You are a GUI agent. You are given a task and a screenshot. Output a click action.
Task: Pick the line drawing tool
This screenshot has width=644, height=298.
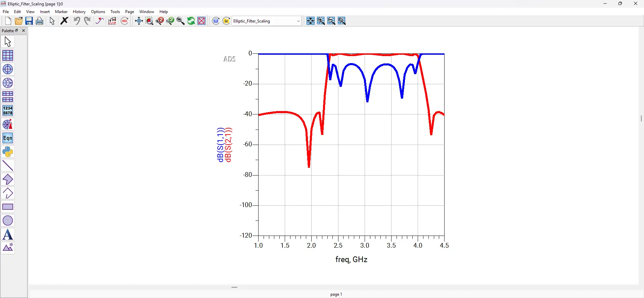(8, 165)
